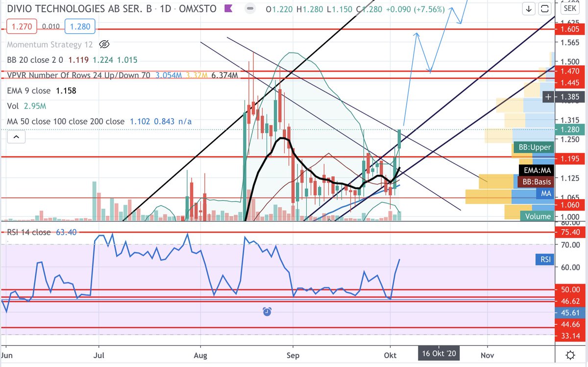Screen dimensions: 588x367
Task: Select the VPVR Number Of Rows legend
Action: [x=79, y=75]
